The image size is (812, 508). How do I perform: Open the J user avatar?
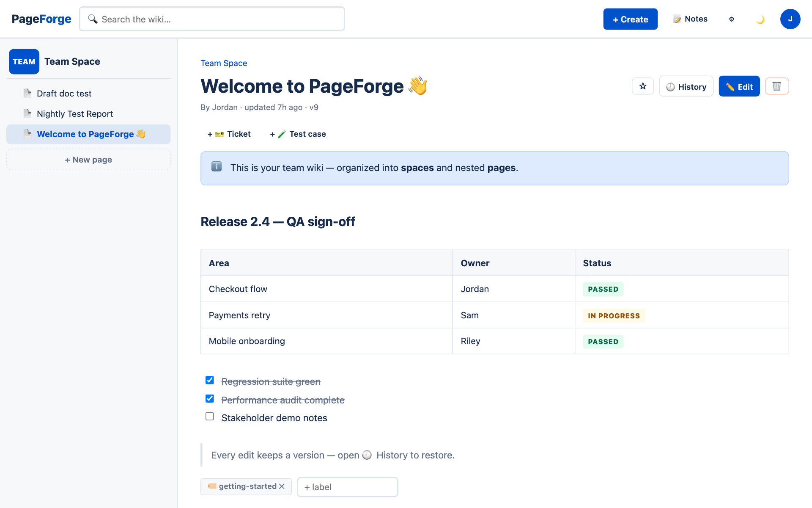[x=790, y=19]
